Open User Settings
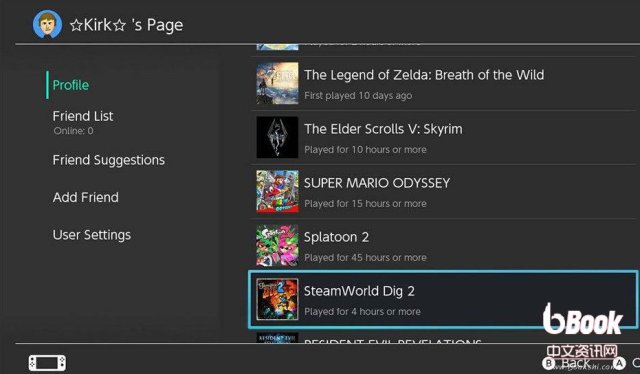 point(92,235)
